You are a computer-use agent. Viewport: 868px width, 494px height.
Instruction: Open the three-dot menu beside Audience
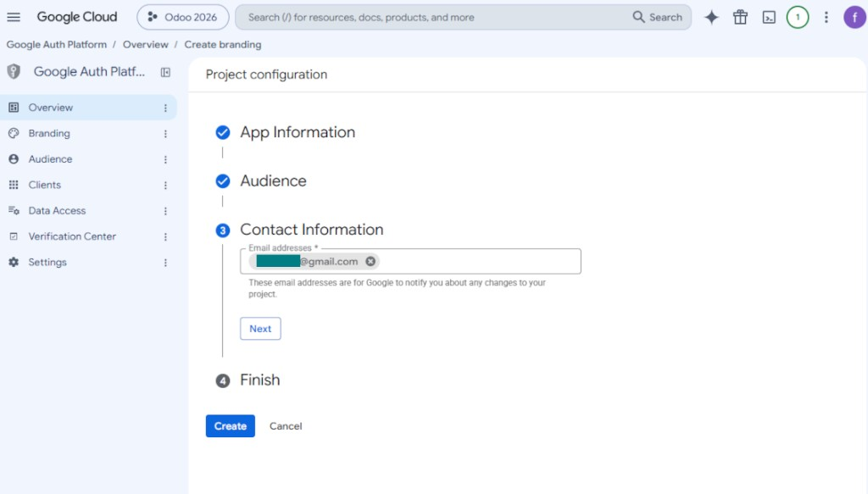tap(165, 159)
